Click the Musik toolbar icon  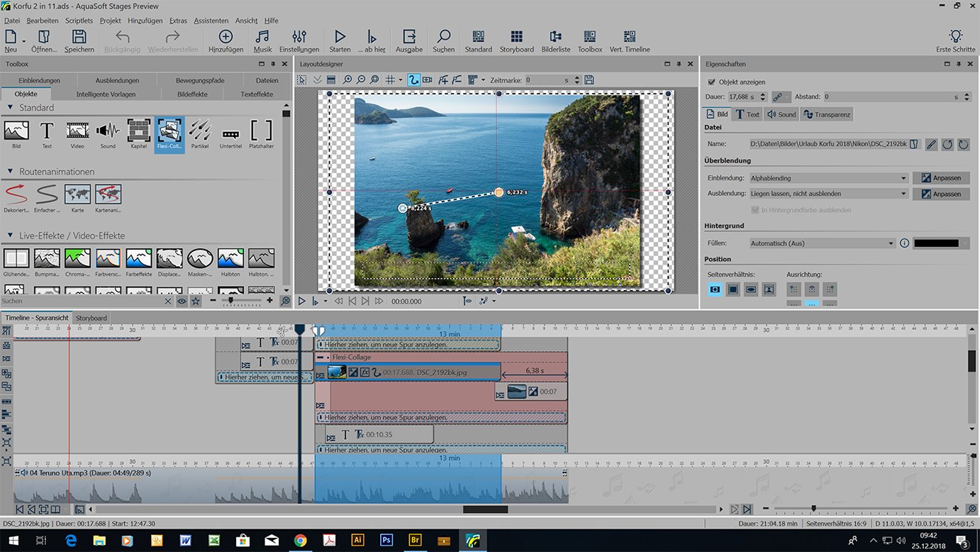click(x=262, y=41)
